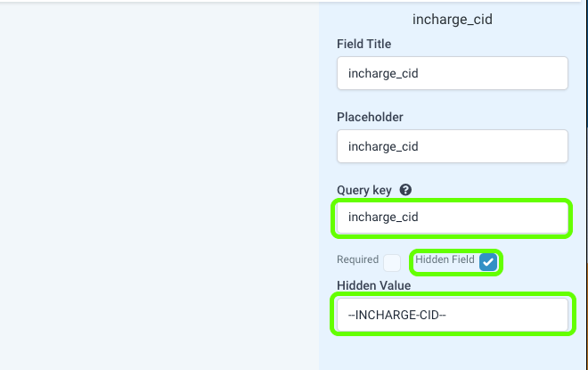
Task: Enable the Required checkbox
Action: coord(392,263)
